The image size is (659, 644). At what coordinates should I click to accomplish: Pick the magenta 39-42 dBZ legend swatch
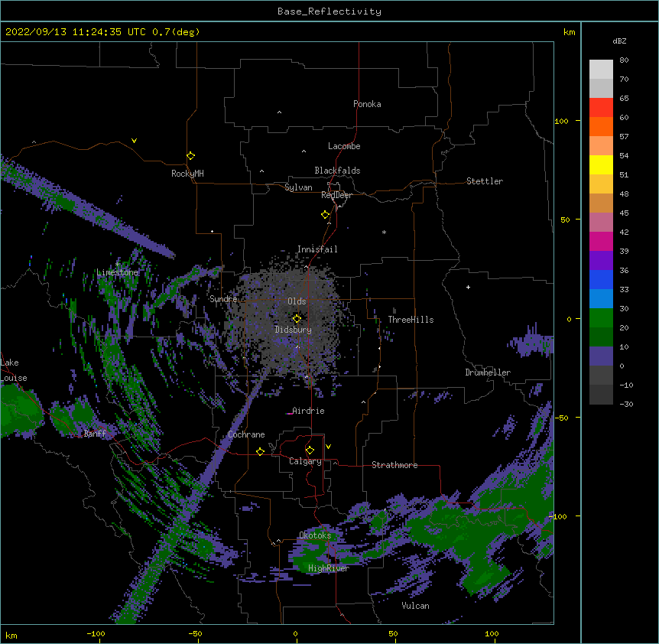tap(601, 241)
